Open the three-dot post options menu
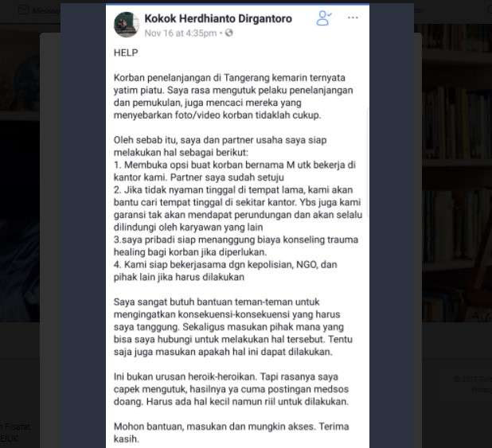Viewport: 492px width, 448px height. coord(353,18)
